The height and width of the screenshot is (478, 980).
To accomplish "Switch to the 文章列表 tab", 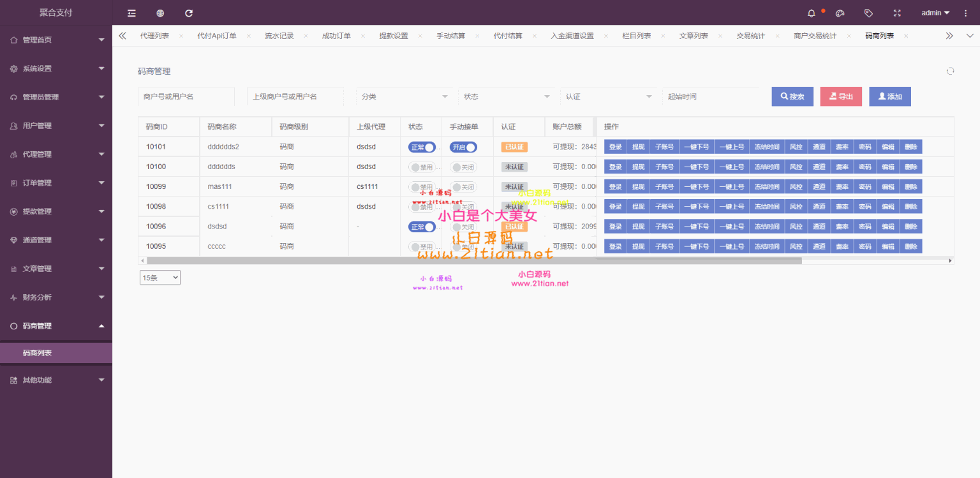I will point(694,36).
